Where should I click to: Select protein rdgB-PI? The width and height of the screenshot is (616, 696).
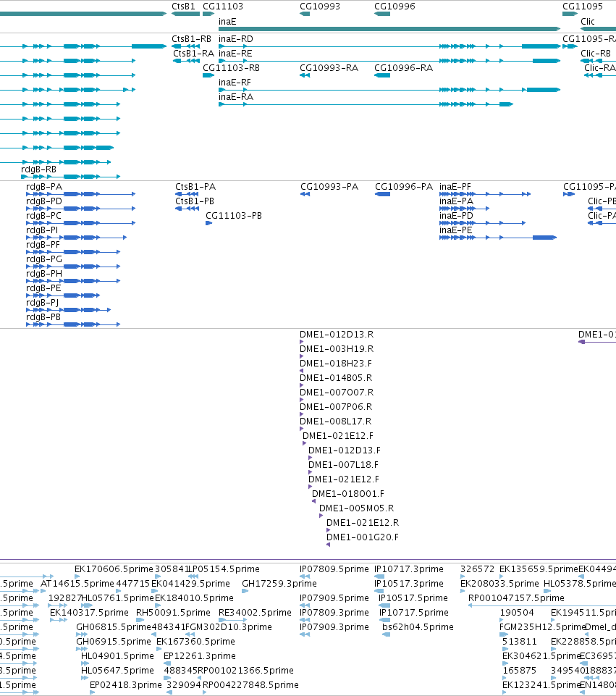pyautogui.click(x=76, y=238)
